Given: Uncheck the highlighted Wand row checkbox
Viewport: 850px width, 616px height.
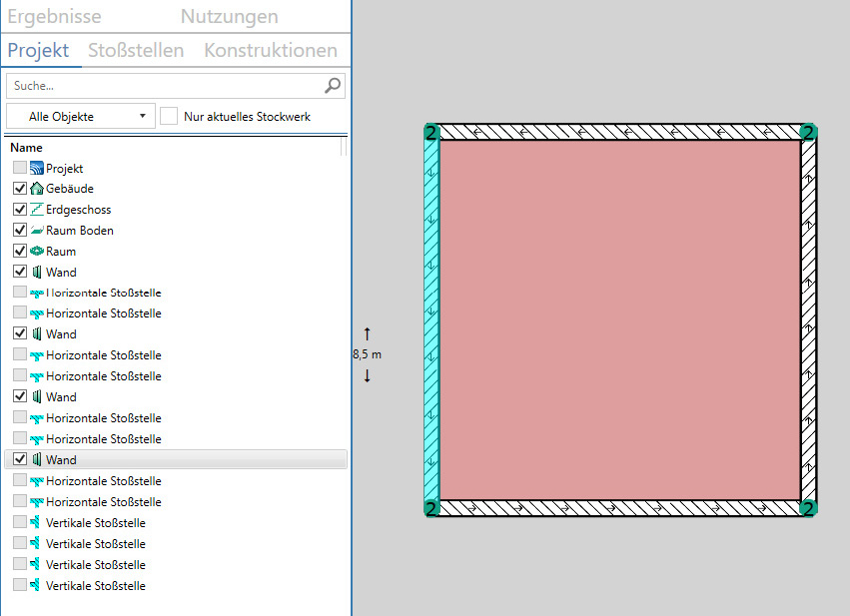Looking at the screenshot, I should coord(20,459).
